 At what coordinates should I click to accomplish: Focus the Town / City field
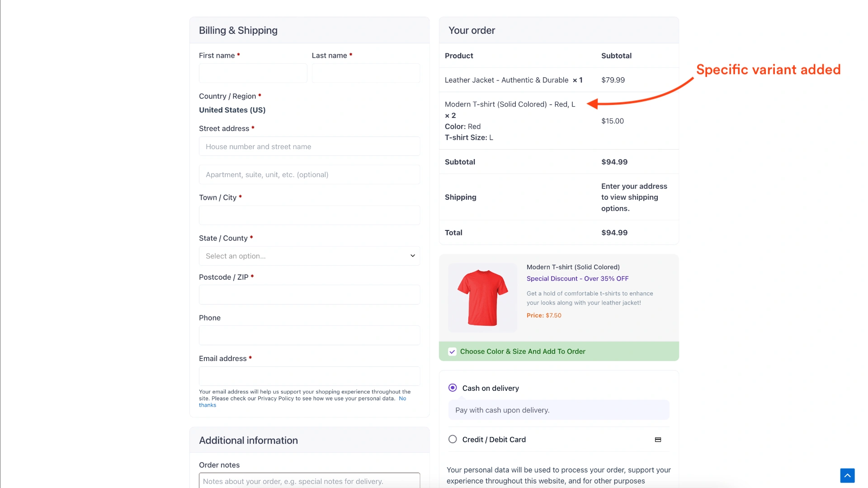tap(309, 215)
